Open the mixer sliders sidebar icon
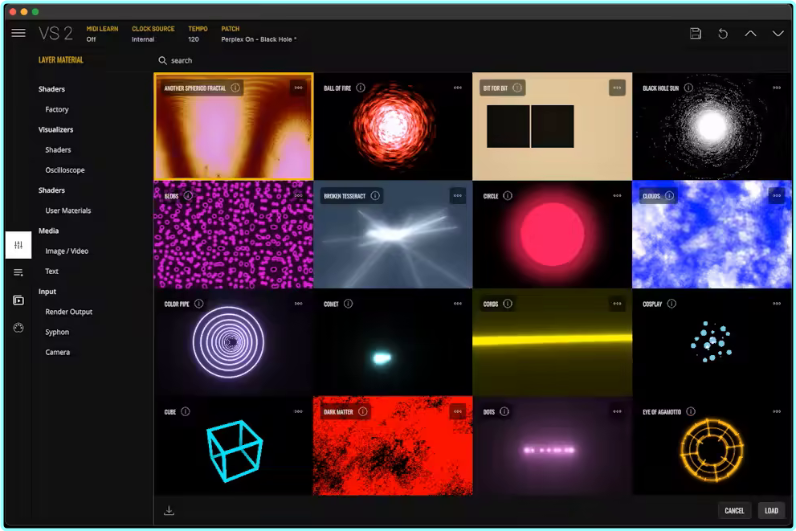This screenshot has height=531, width=796. coord(18,245)
